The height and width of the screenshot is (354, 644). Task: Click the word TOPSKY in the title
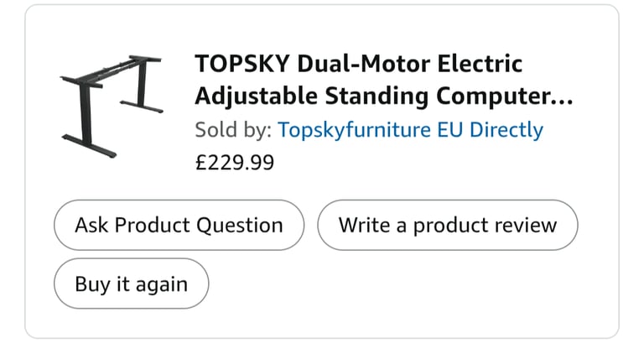pos(242,64)
